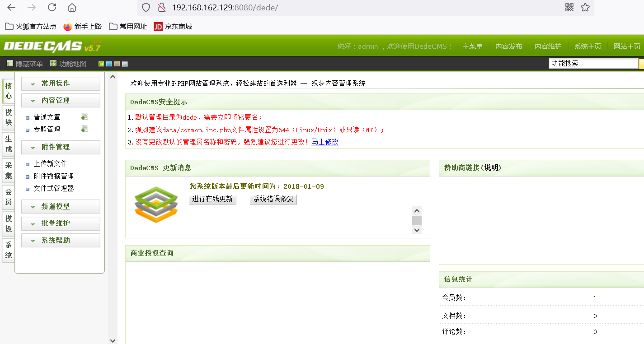Click the 功能搜索 search field
The width and height of the screenshot is (644, 344).
[593, 64]
